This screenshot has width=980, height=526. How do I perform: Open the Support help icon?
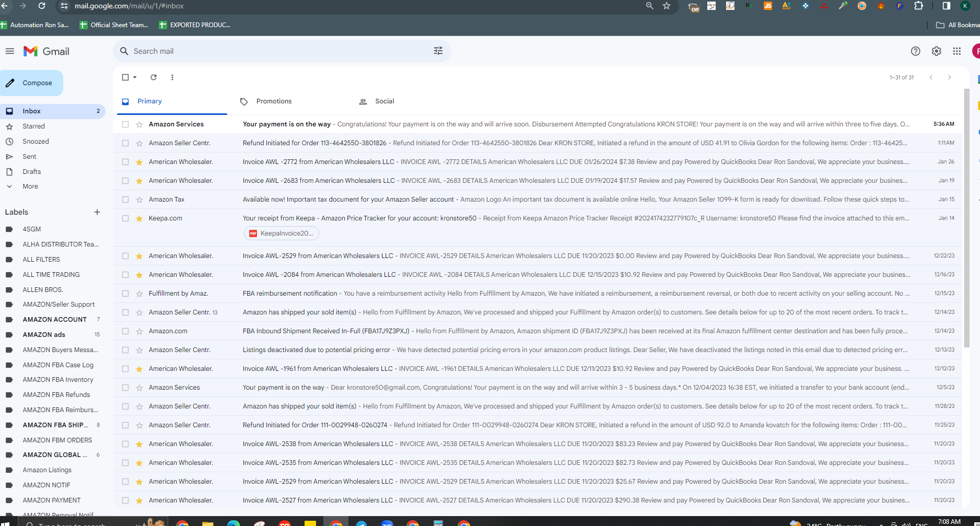tap(915, 51)
